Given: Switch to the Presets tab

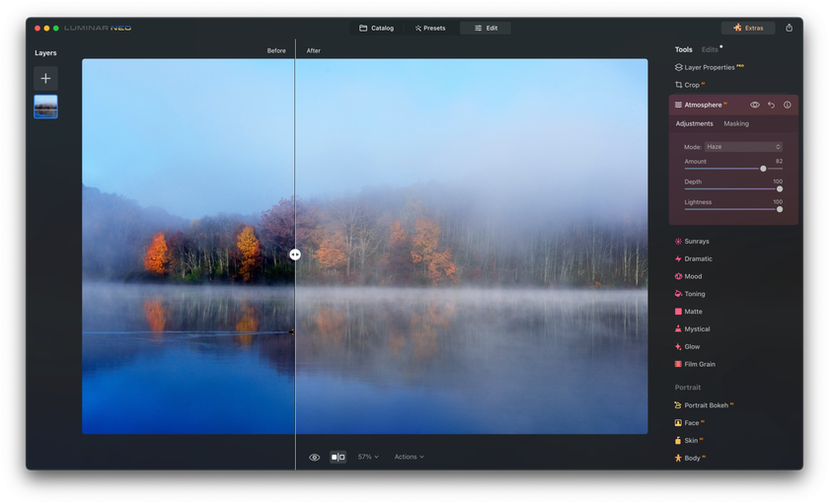Looking at the screenshot, I should coord(430,28).
